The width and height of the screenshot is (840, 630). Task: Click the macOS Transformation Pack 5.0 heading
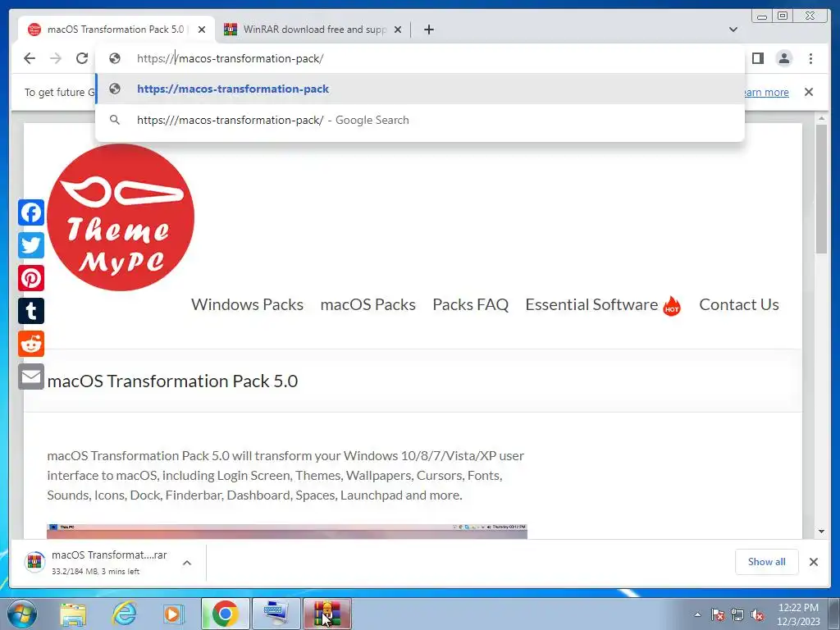point(172,381)
